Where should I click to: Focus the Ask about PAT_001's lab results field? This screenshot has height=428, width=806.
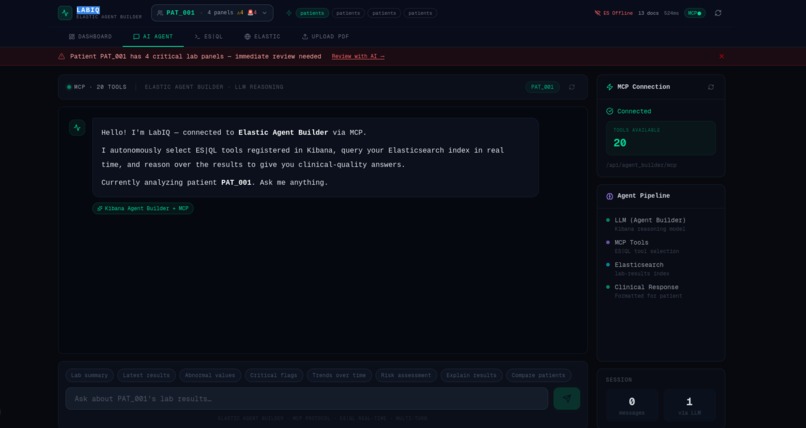coord(307,399)
